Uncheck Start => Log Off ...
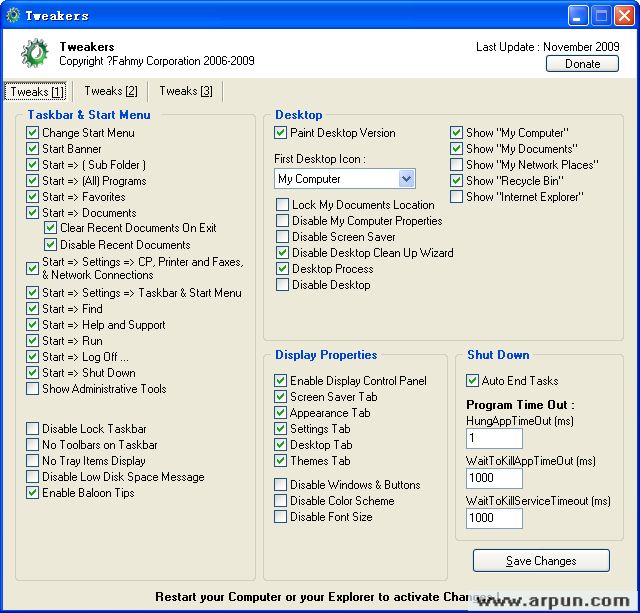640x613 pixels. click(32, 357)
